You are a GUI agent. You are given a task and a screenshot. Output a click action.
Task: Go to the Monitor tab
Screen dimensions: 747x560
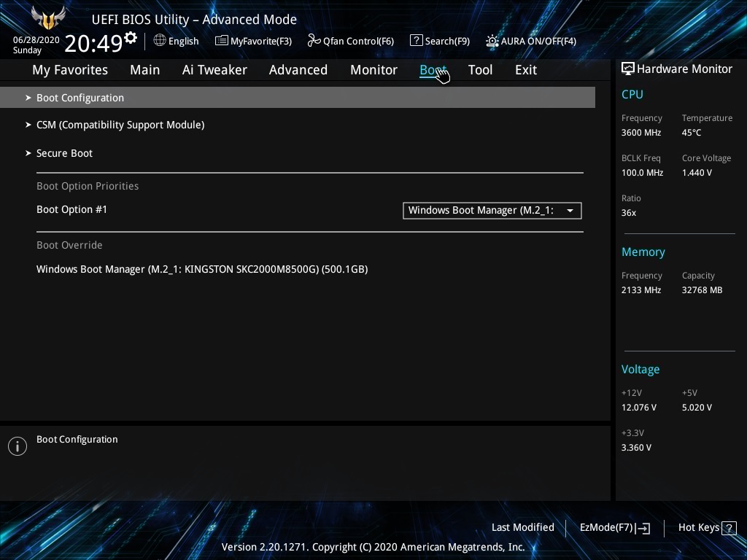[373, 70]
